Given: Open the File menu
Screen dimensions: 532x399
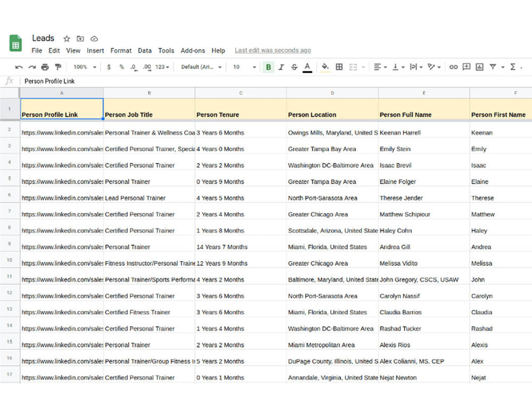Looking at the screenshot, I should click(x=37, y=51).
